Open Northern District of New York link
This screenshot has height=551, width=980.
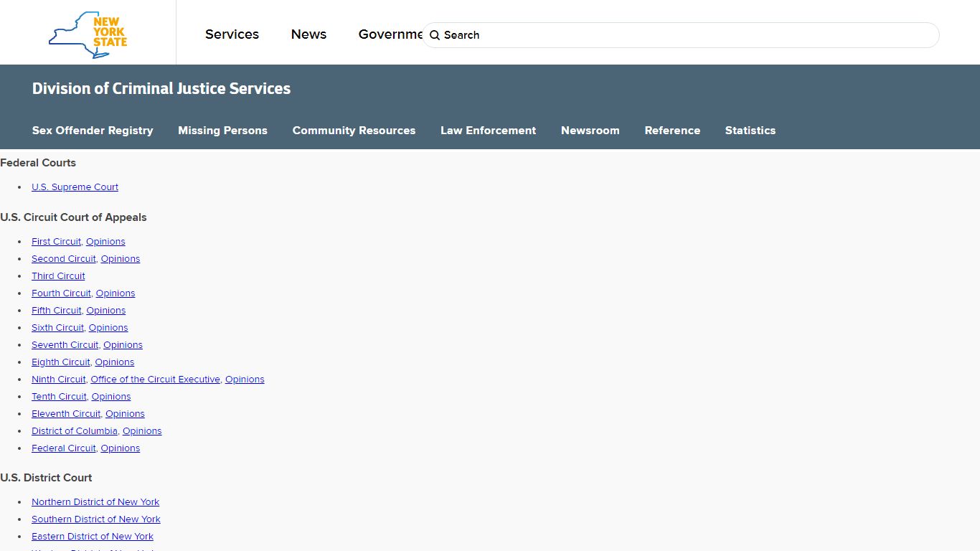(x=95, y=502)
